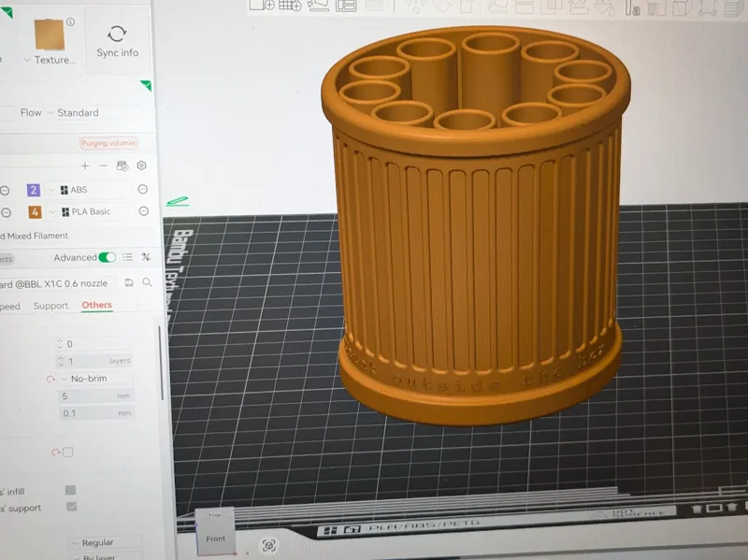This screenshot has width=748, height=560.
Task: Click the settings panel vertical scrollbar
Action: [162, 363]
